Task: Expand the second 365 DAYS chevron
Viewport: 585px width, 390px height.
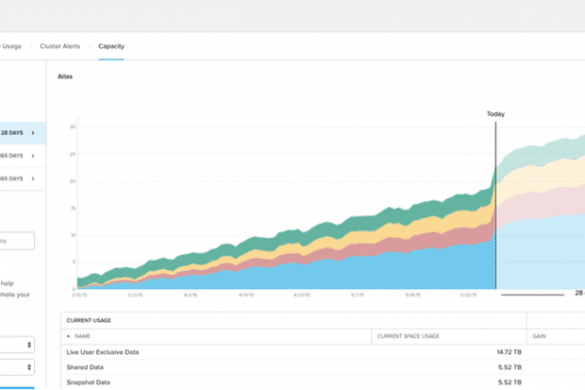Action: coord(33,156)
